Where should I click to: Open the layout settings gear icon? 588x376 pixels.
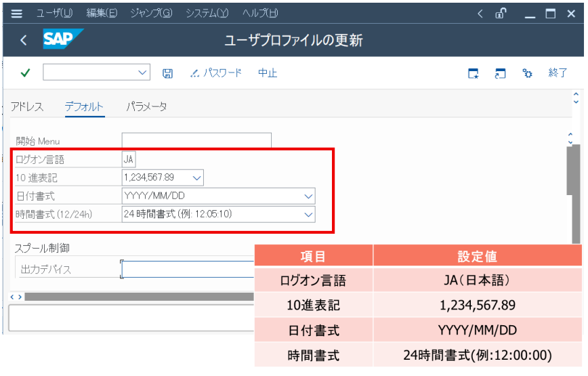(527, 73)
